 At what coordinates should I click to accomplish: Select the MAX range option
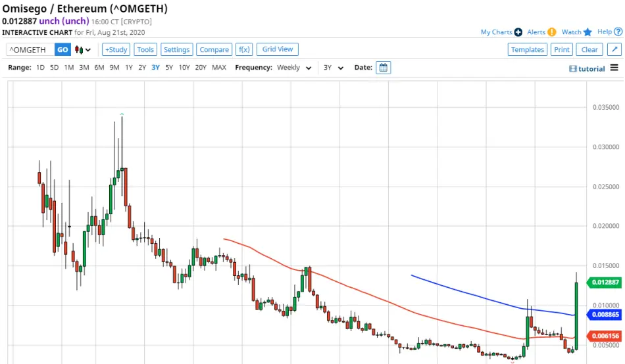[219, 67]
